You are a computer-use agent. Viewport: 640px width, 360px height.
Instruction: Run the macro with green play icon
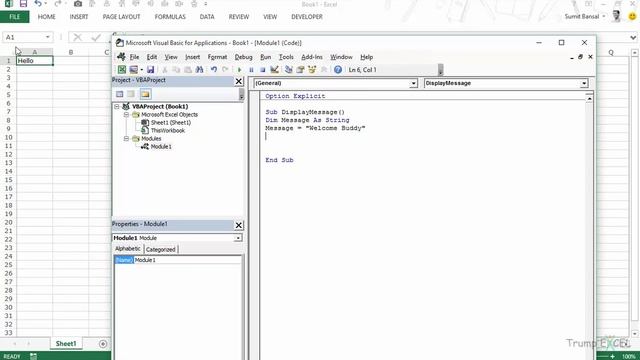pyautogui.click(x=240, y=70)
